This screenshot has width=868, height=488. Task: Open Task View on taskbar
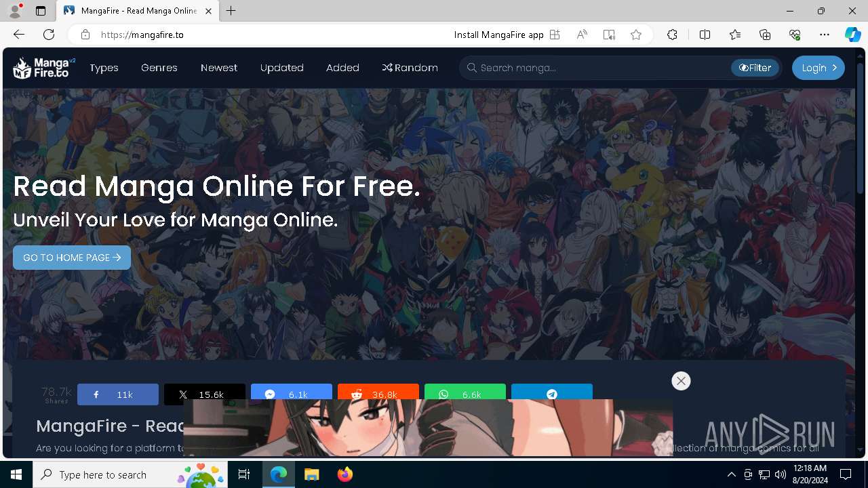[245, 474]
